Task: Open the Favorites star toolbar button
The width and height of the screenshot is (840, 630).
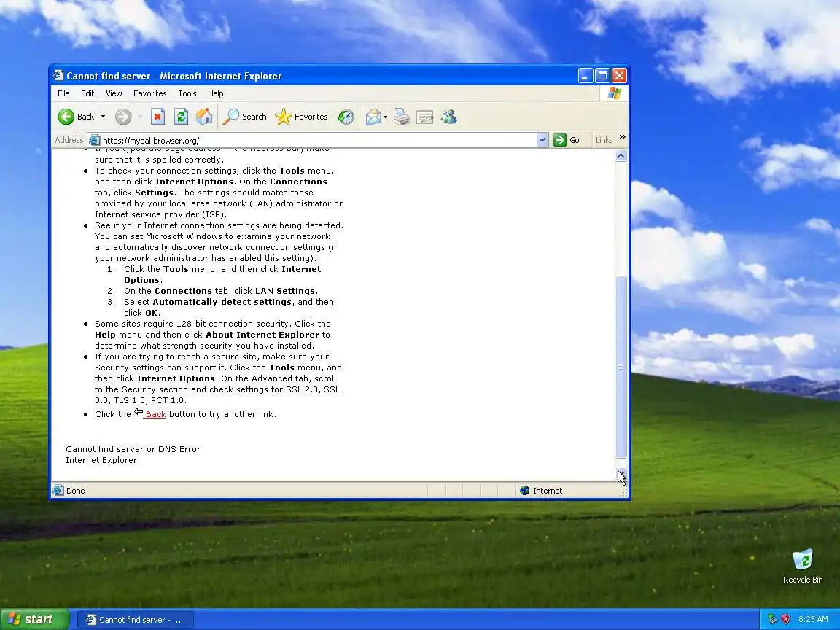Action: (x=301, y=117)
